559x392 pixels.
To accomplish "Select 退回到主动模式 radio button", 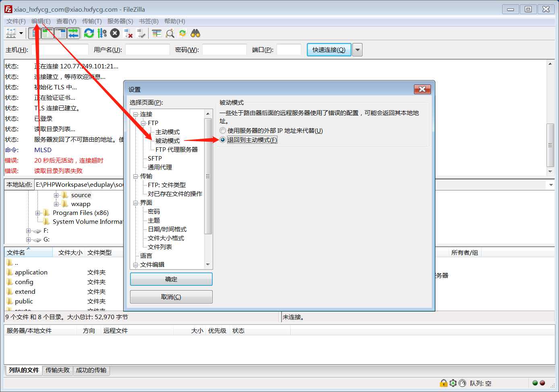I will pyautogui.click(x=223, y=140).
